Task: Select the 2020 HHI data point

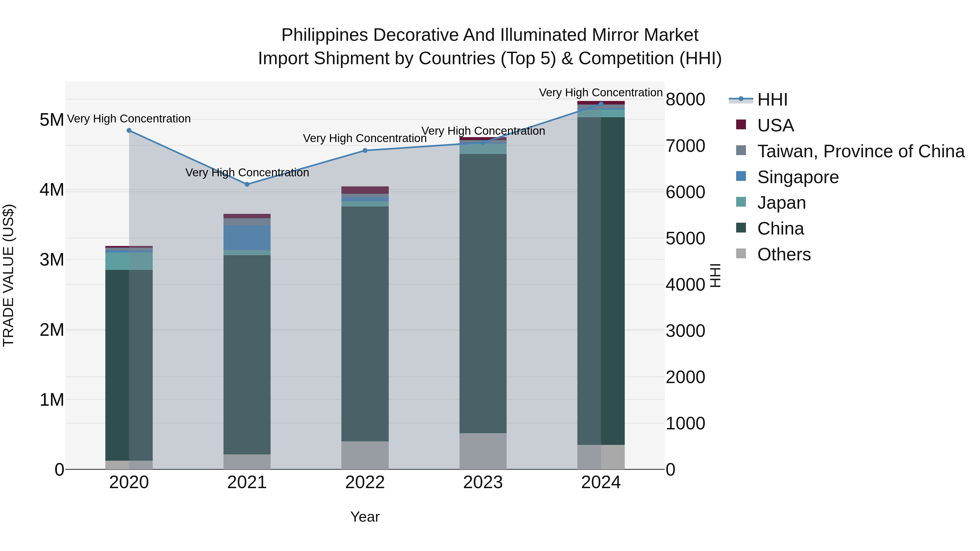Action: (x=129, y=130)
